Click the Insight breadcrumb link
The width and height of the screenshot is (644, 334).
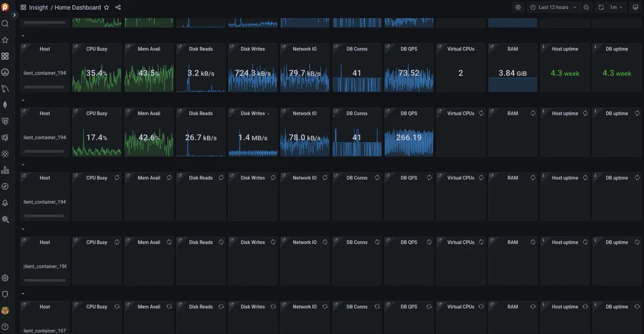[38, 7]
